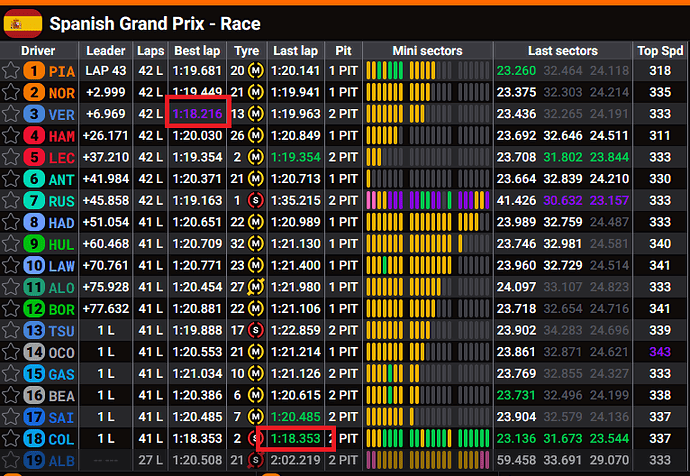Toggle favorite star for VER
The image size is (690, 476).
click(11, 114)
